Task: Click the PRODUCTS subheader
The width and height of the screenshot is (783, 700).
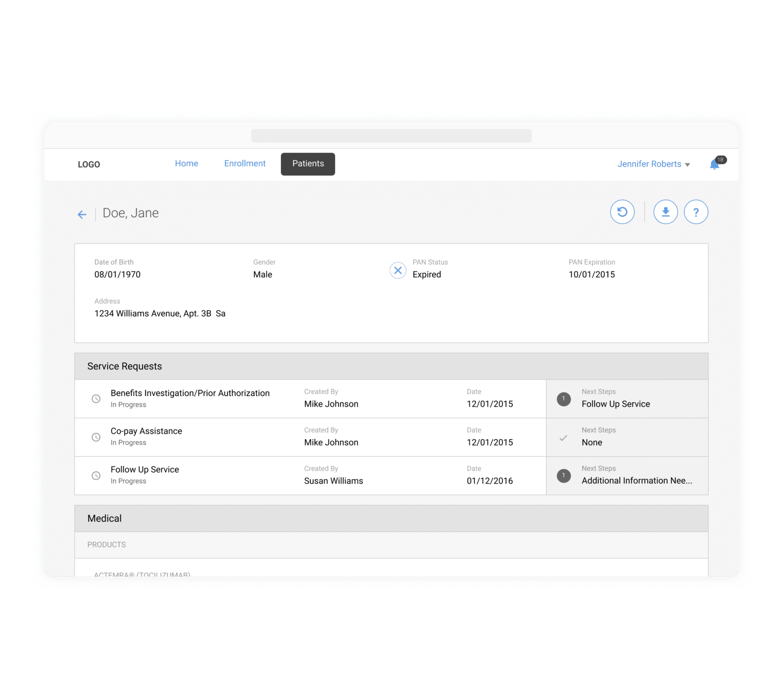Action: click(x=391, y=545)
